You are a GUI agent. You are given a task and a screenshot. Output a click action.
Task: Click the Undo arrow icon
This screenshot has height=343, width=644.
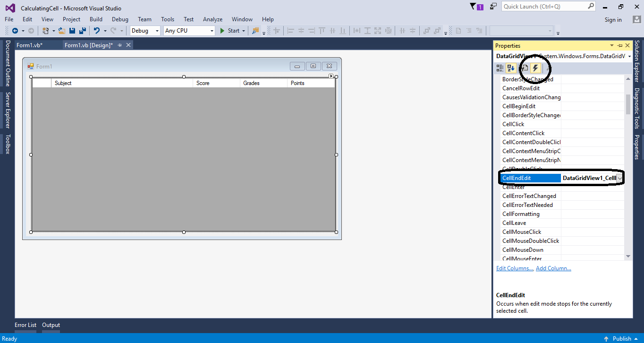pos(96,31)
